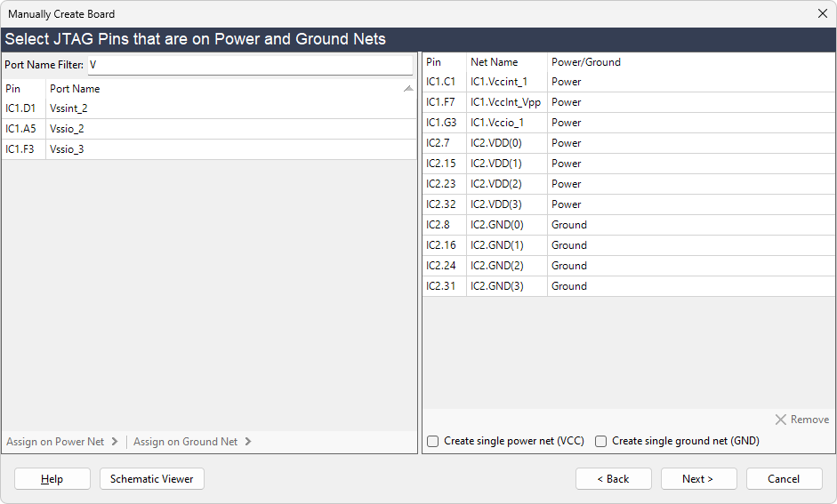Go Back to the previous step
This screenshot has height=504, width=837.
point(613,479)
